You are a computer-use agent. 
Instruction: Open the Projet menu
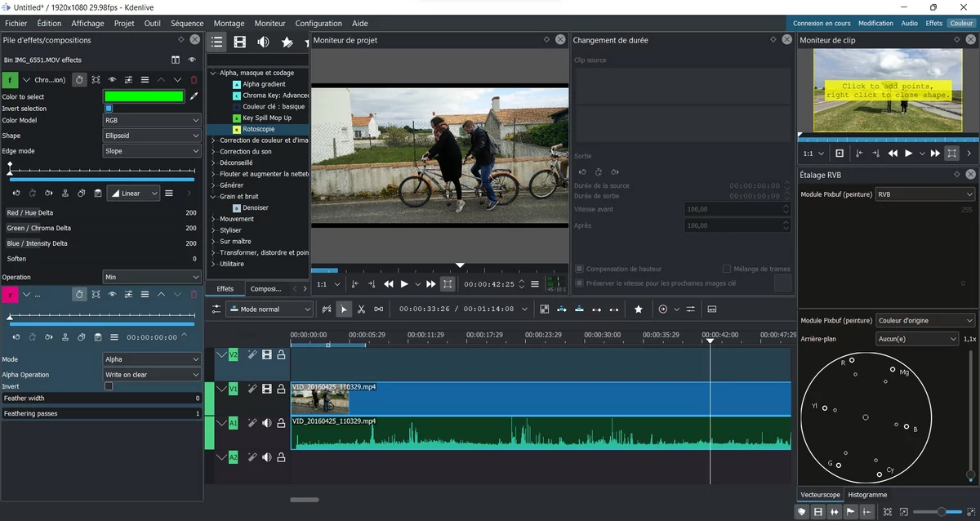124,24
